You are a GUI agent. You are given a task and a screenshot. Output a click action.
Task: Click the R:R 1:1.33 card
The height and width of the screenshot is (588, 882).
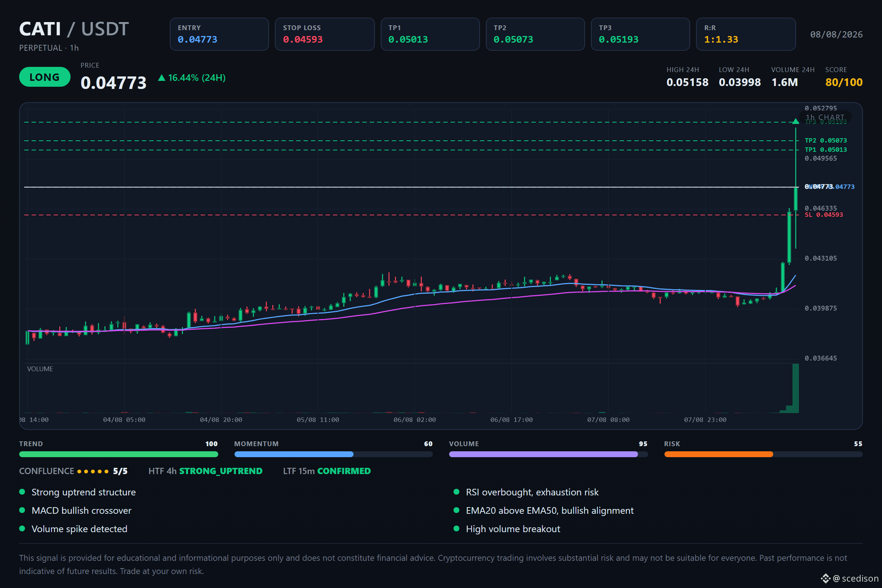746,34
